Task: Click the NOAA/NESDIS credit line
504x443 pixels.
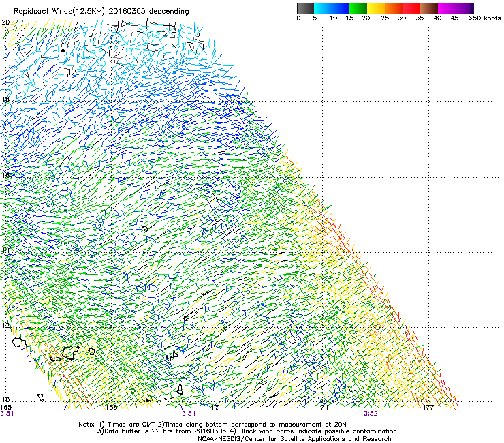Action: [x=294, y=439]
